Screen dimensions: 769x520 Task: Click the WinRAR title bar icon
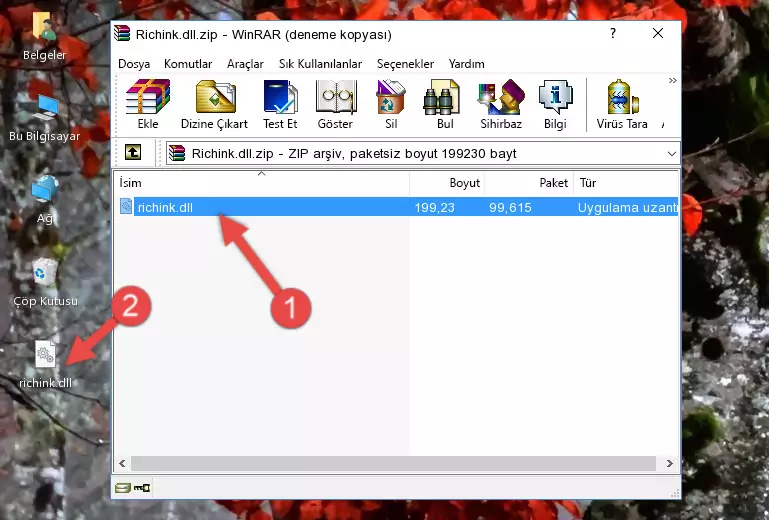[122, 33]
